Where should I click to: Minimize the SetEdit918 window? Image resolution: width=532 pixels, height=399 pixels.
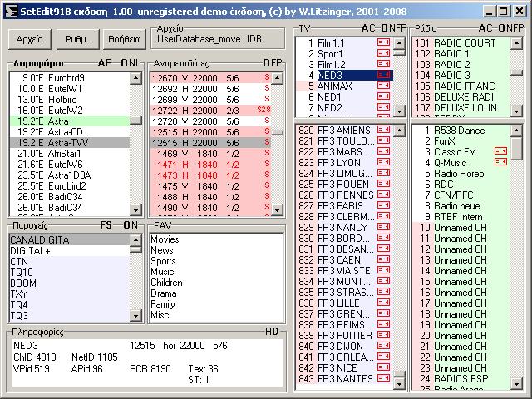point(489,11)
